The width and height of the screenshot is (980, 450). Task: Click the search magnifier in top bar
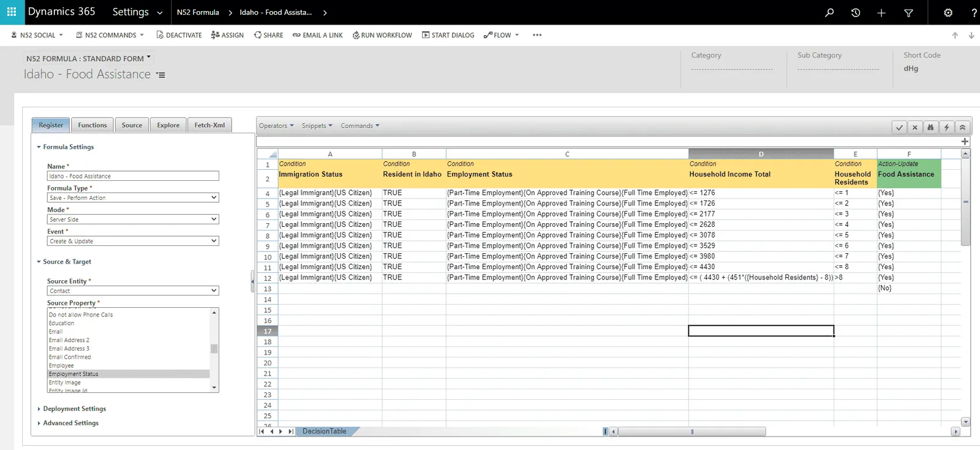pyautogui.click(x=829, y=12)
